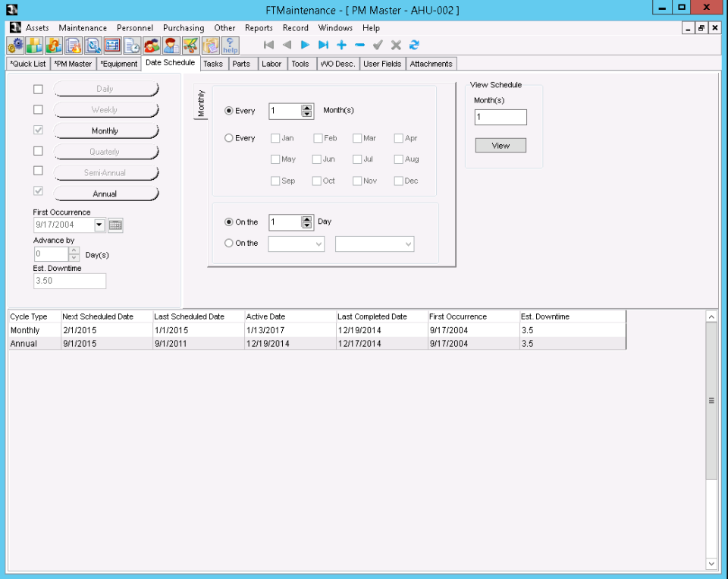This screenshot has width=728, height=579.
Task: Refresh the record data
Action: (414, 45)
